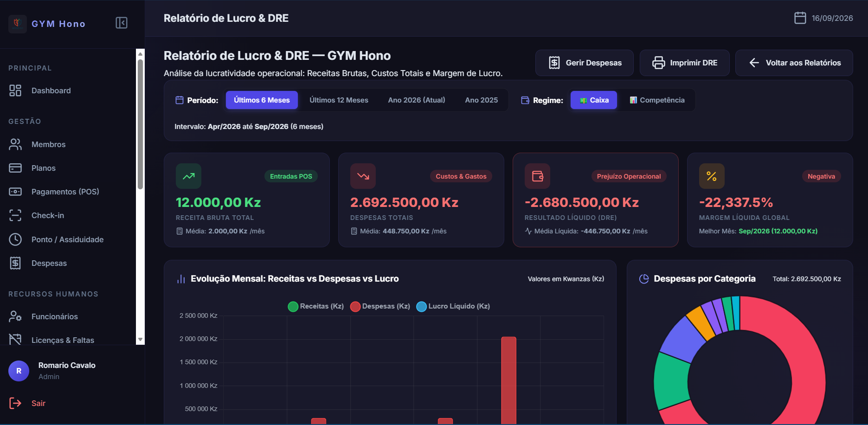Select the Últimos 12 Meses period
This screenshot has width=868, height=425.
tap(339, 100)
